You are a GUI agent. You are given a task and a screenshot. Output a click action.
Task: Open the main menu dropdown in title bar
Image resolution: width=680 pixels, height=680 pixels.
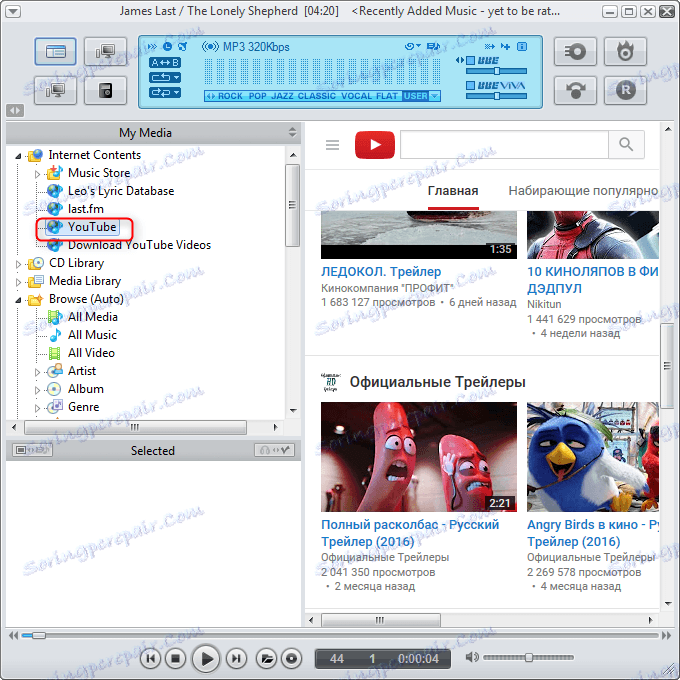pyautogui.click(x=13, y=11)
